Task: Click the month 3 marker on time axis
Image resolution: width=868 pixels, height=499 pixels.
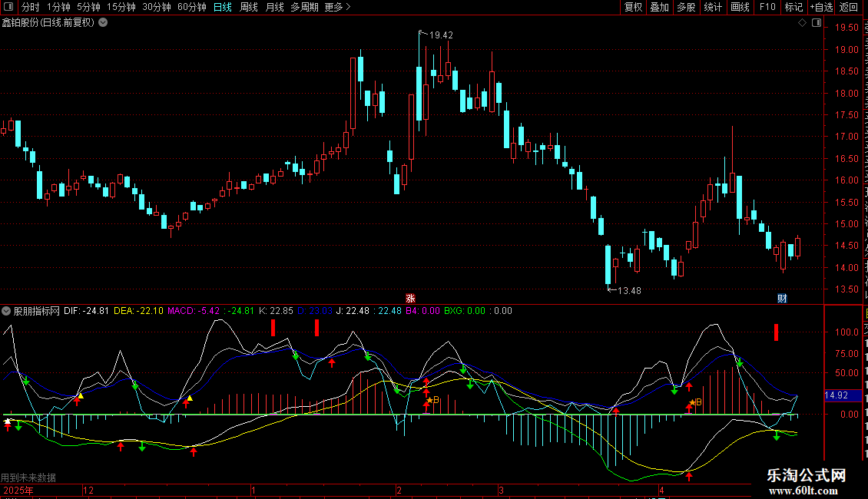Action: point(501,490)
